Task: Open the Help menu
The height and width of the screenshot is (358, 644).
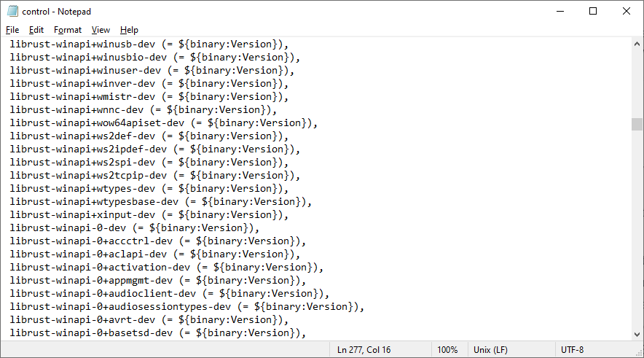Action: [129, 30]
